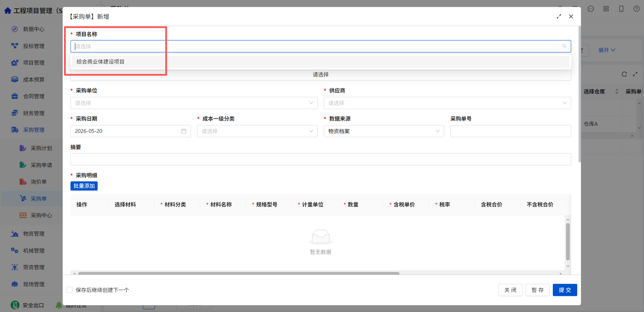Viewport: 644px width, 312px height.
Task: Open 采购中心 menu item
Action: point(41,215)
